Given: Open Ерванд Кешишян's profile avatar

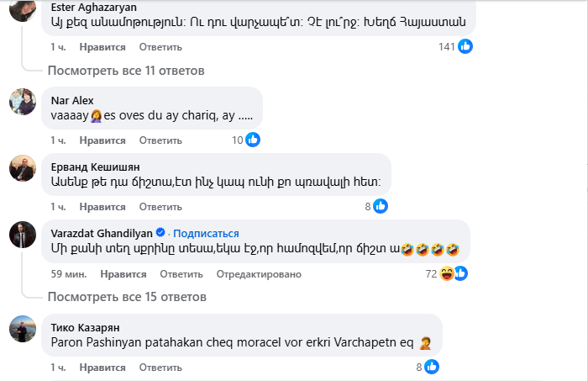Looking at the screenshot, I should pos(22,169).
